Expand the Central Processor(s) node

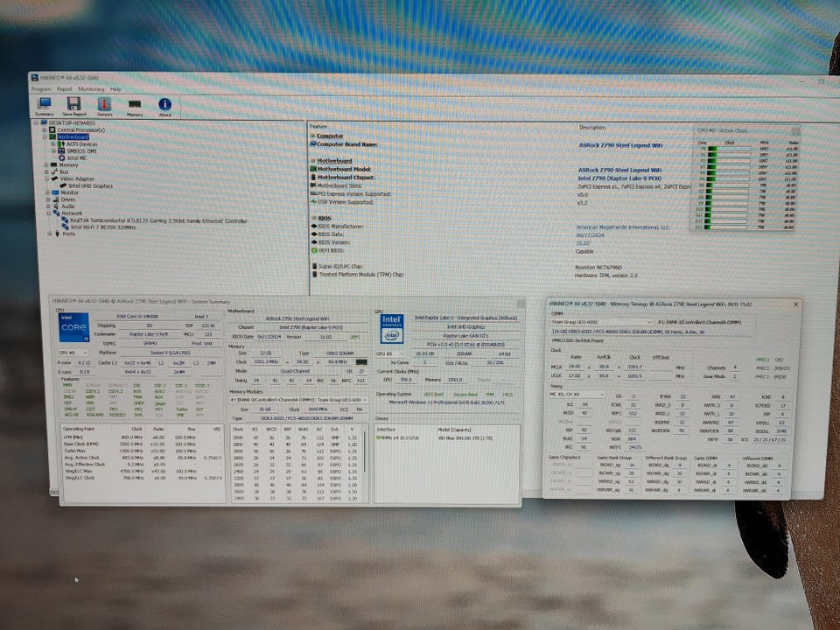click(45, 129)
